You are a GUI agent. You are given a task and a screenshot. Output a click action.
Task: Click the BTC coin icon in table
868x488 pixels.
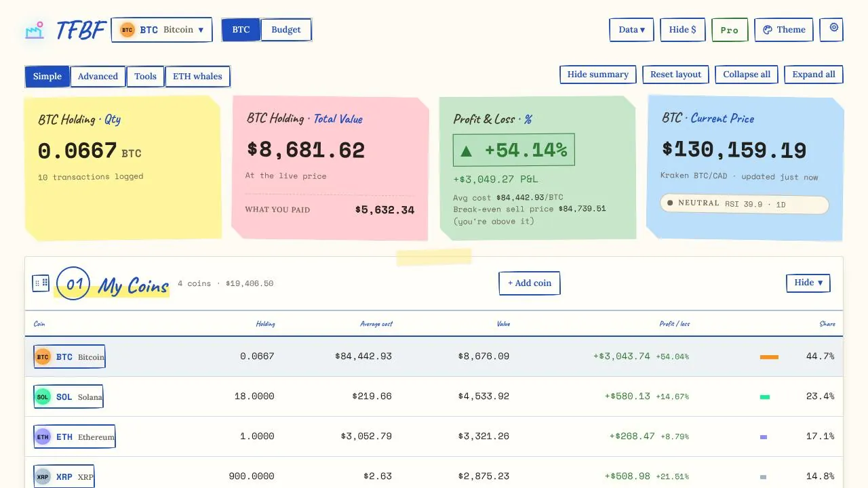[x=43, y=357]
